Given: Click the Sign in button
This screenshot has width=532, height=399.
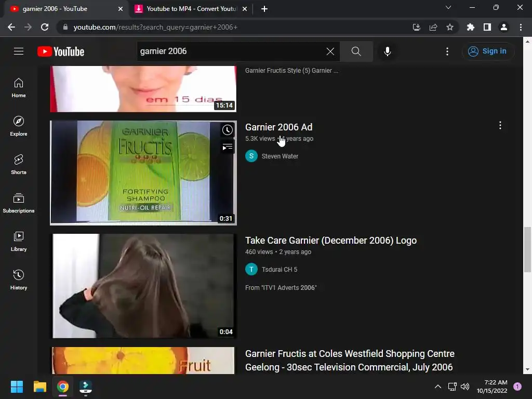Looking at the screenshot, I should (488, 51).
